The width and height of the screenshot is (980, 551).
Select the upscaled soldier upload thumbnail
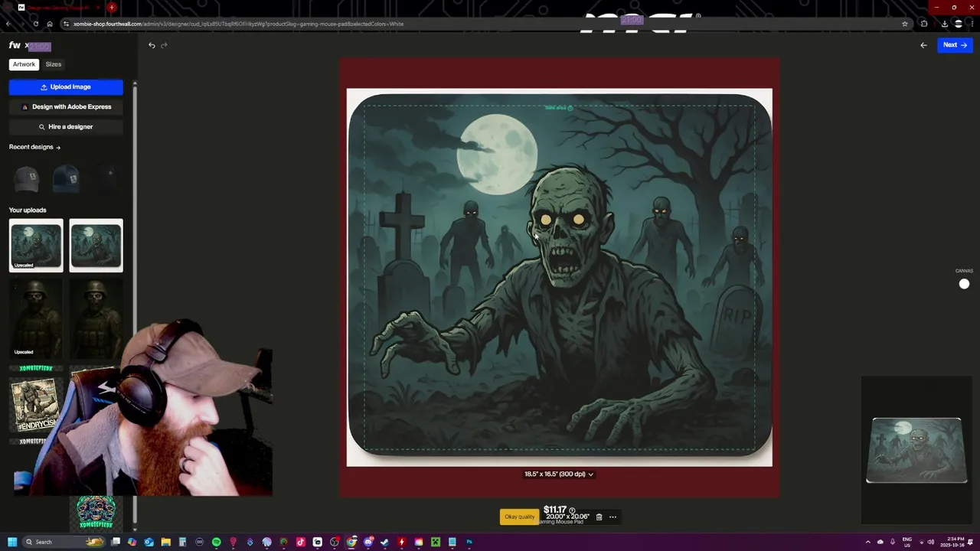(x=36, y=318)
